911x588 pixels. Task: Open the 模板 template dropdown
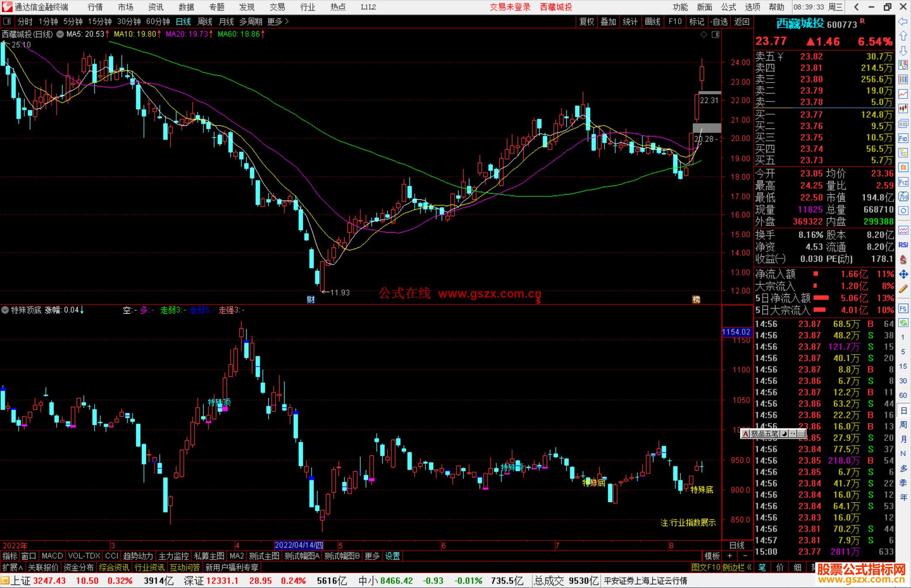[712, 556]
